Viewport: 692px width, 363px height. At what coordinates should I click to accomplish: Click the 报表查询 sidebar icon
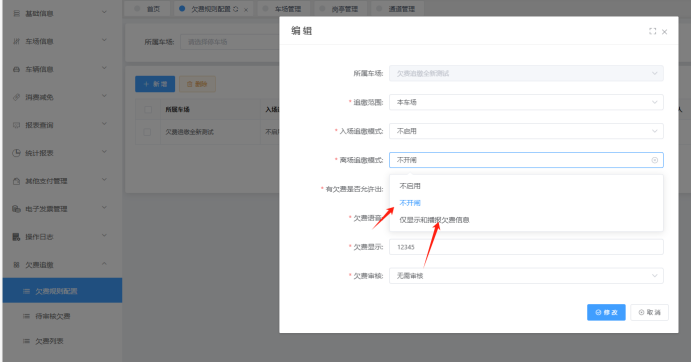click(x=16, y=125)
